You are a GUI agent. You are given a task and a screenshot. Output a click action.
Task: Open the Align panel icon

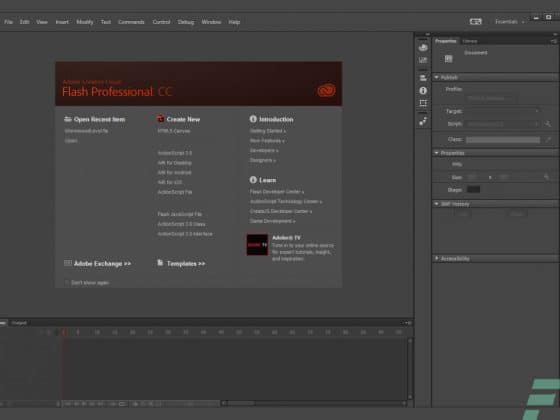click(423, 78)
